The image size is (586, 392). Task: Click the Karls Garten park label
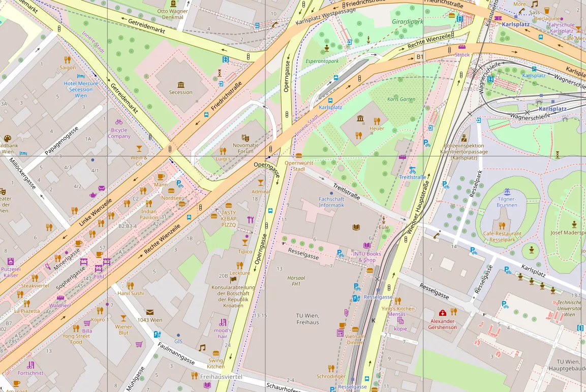tap(401, 100)
